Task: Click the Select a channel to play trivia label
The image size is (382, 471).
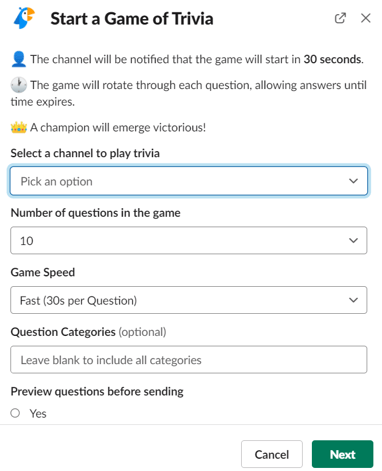Action: (85, 153)
